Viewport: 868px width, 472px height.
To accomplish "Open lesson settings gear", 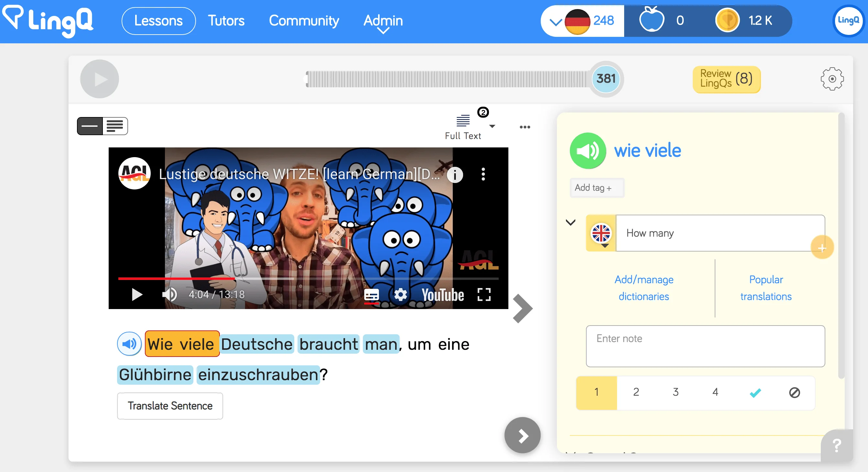I will [831, 79].
